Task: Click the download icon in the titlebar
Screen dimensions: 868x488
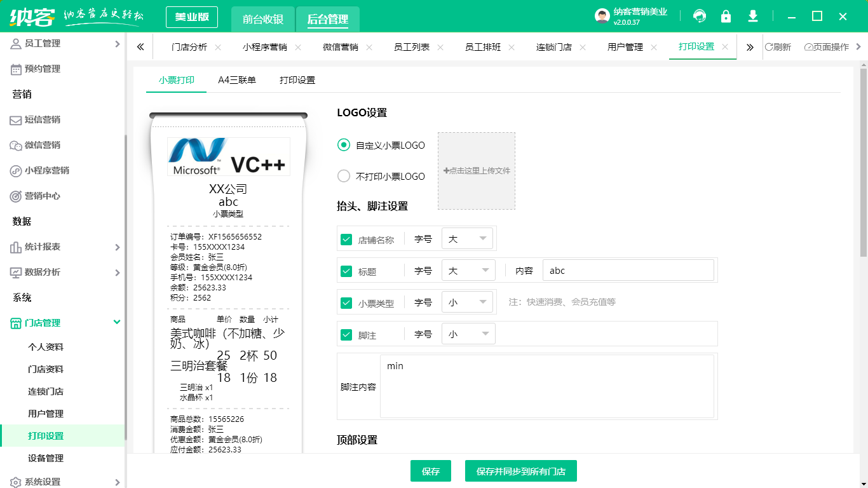Action: 752,15
